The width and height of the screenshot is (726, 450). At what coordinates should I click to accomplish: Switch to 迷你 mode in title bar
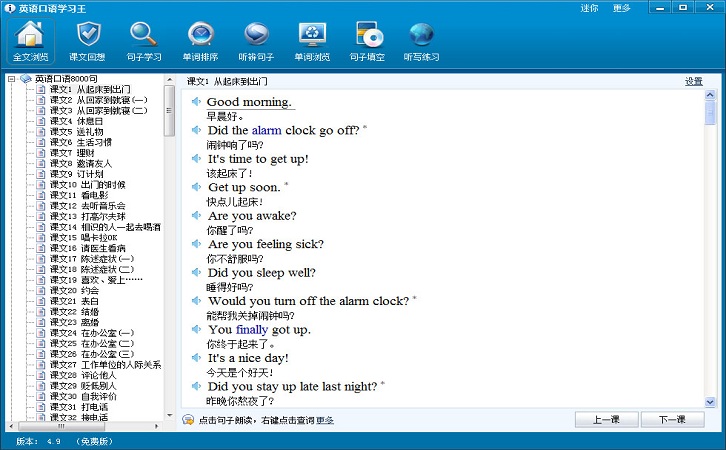click(589, 8)
